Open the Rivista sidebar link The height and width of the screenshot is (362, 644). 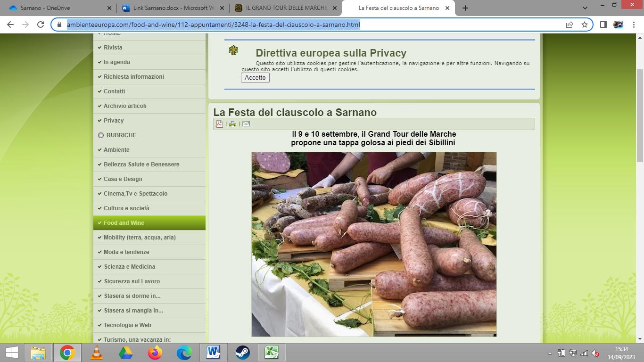point(149,48)
